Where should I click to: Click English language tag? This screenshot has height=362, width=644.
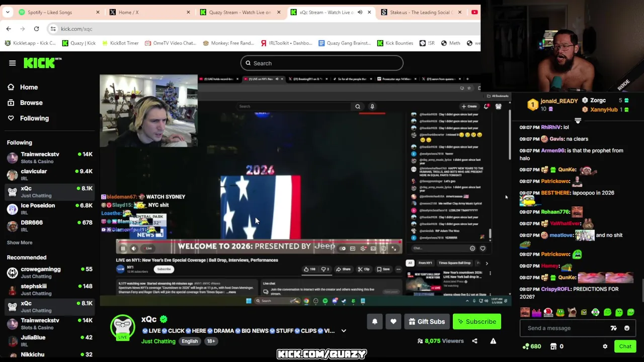point(190,341)
